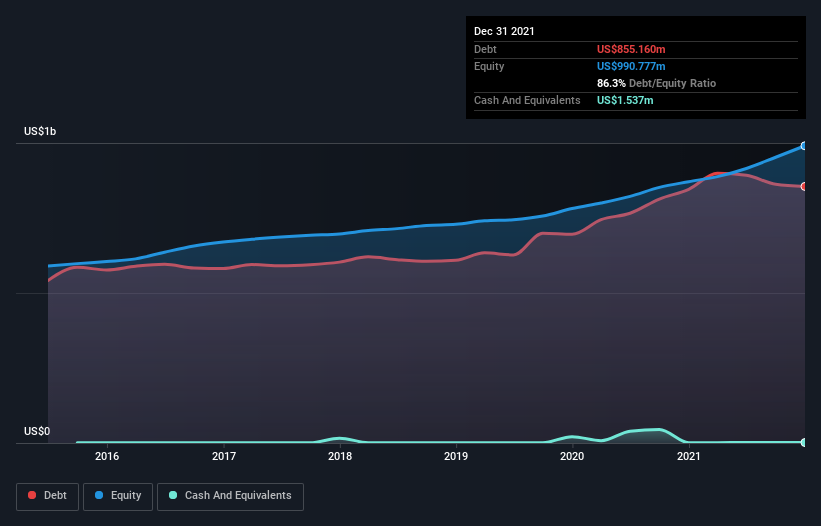This screenshot has height=526, width=821.
Task: Click the US$1.537m cash value
Action: 625,100
